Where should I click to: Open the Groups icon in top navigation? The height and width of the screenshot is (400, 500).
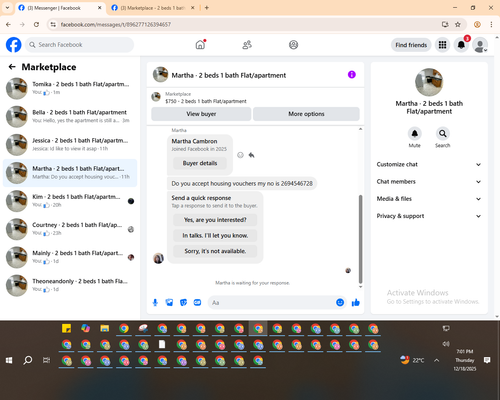click(x=293, y=45)
